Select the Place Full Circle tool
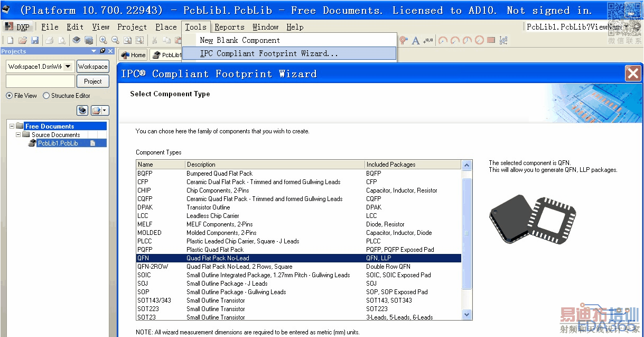The height and width of the screenshot is (337, 644). click(x=479, y=40)
